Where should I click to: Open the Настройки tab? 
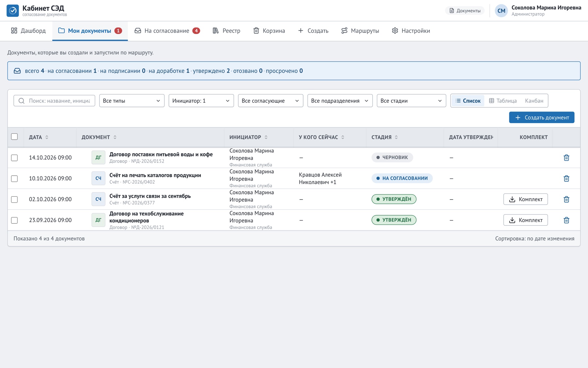(411, 31)
